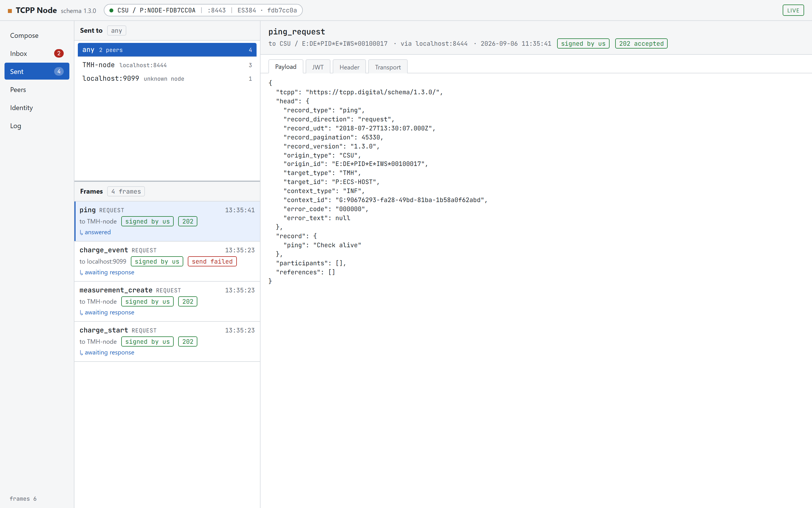Click the node identity pill CSU / P:NODE-FDB7CC0A
The height and width of the screenshot is (508, 812).
203,10
